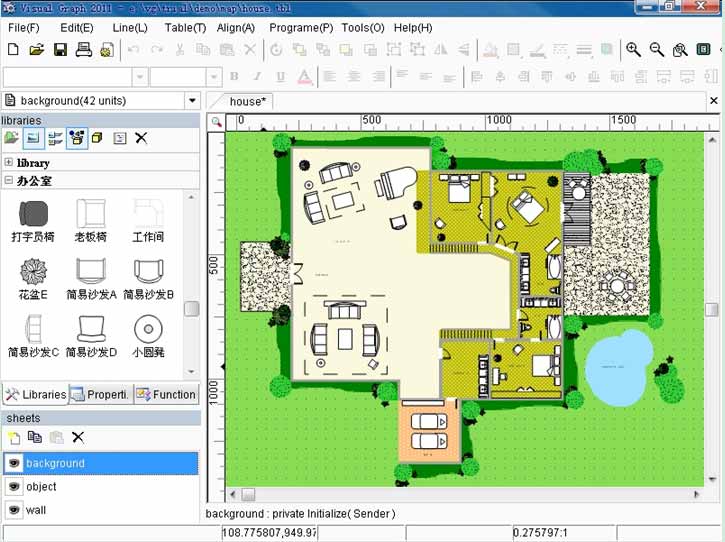Expand the library tree node
The image size is (725, 542).
[x=8, y=162]
